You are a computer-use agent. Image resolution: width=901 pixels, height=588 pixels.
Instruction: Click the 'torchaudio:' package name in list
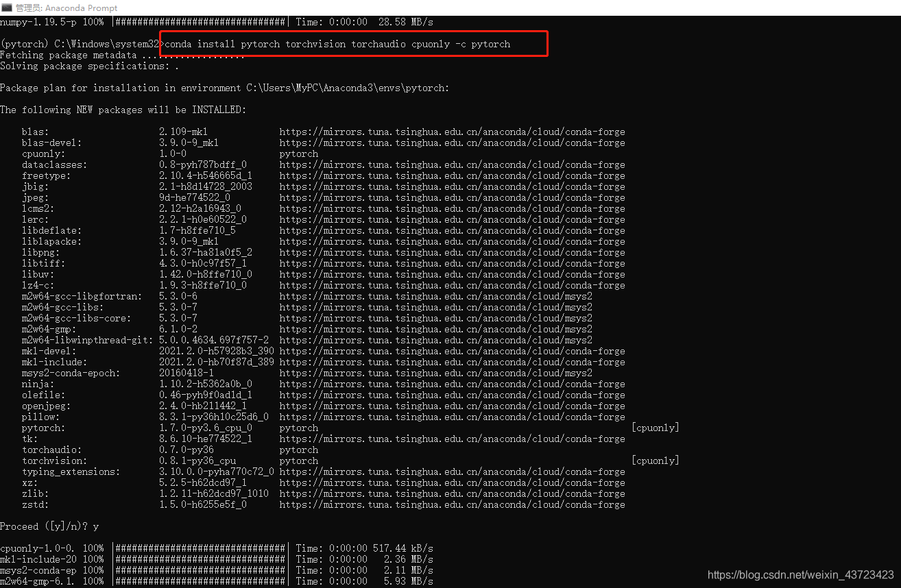[x=52, y=450]
